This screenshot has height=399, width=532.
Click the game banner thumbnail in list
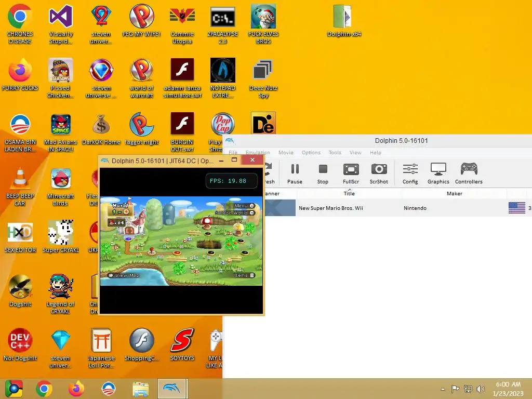pos(280,208)
